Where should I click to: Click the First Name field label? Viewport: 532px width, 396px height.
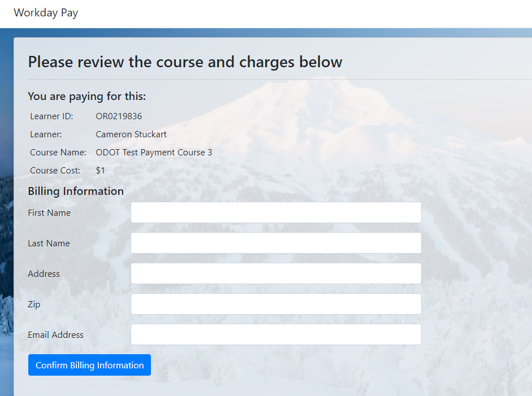pyautogui.click(x=49, y=213)
